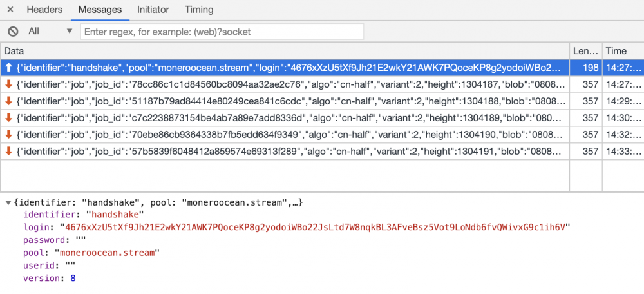The height and width of the screenshot is (294, 644).
Task: Click the received arrow icon for job 70ebe86cb936
Action: tap(8, 135)
